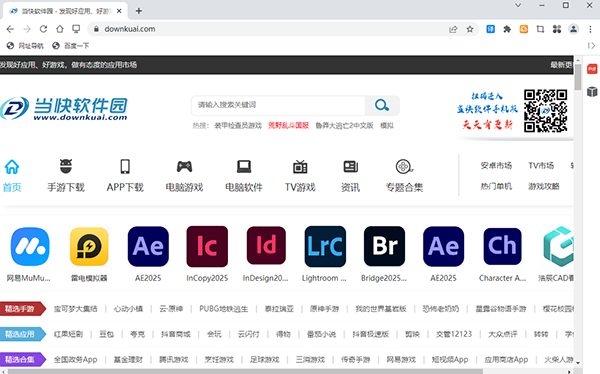Image resolution: width=600 pixels, height=374 pixels.
Task: Open the TV游戏 television icon
Action: (x=300, y=167)
